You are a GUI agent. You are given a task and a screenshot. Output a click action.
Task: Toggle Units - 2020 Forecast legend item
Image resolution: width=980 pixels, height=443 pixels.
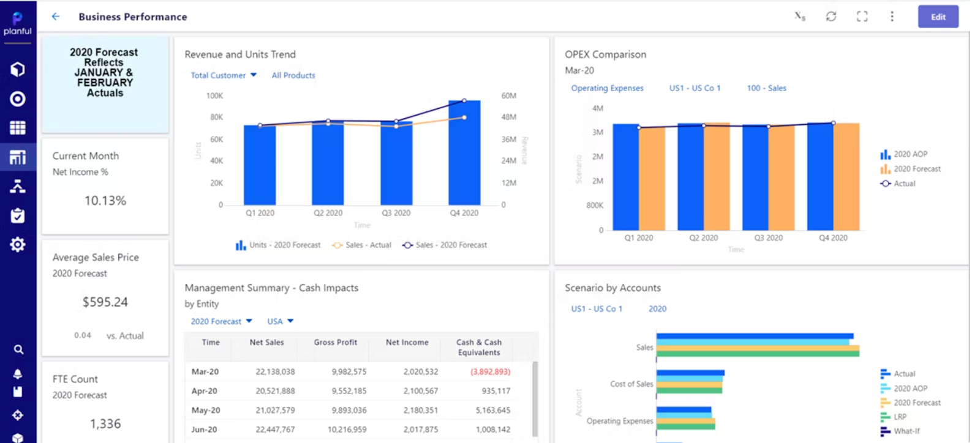(x=278, y=245)
